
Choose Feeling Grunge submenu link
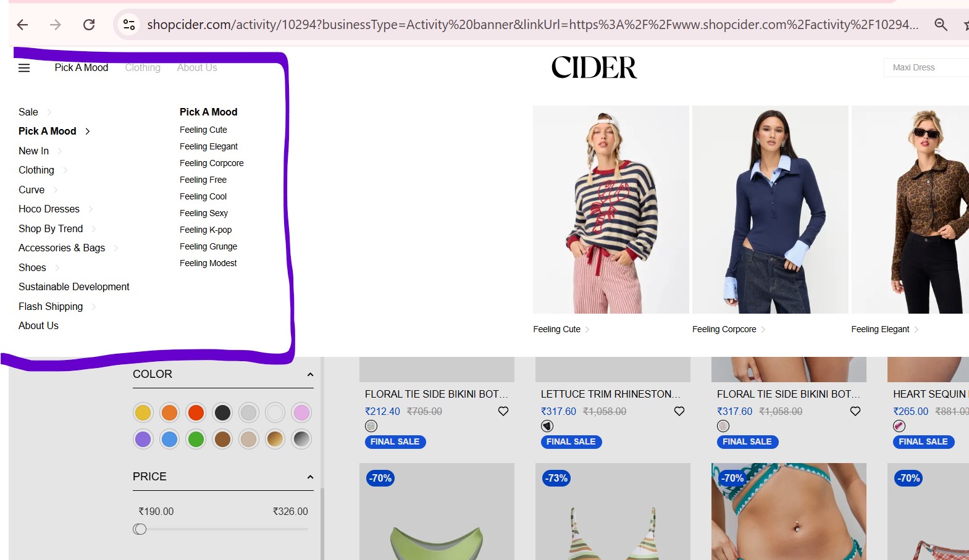(x=208, y=246)
